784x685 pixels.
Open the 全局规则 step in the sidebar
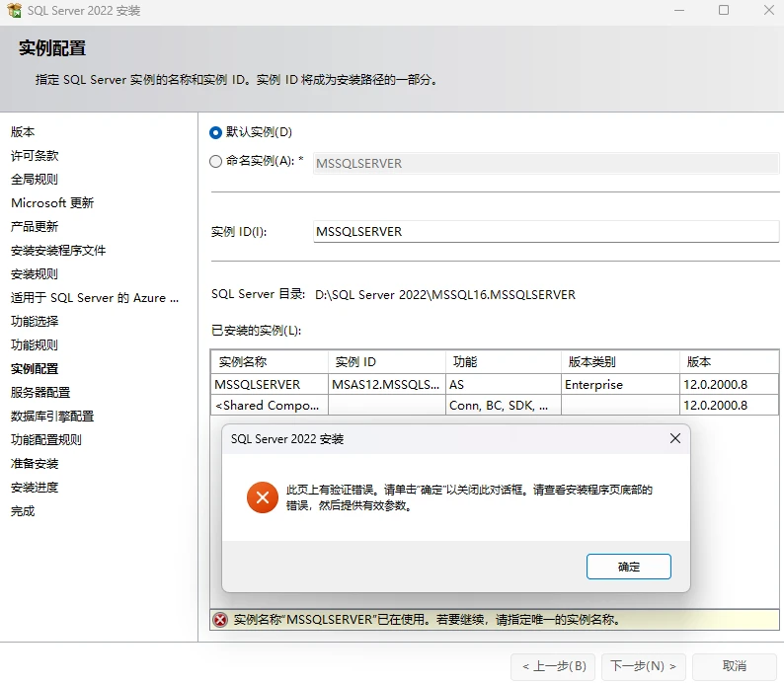click(x=35, y=180)
